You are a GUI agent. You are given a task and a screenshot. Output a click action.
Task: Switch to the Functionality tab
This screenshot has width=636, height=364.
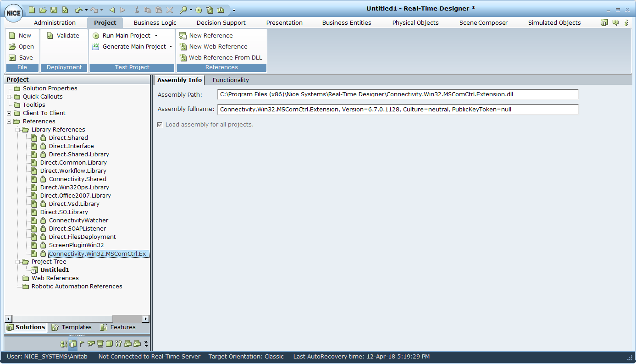click(231, 80)
